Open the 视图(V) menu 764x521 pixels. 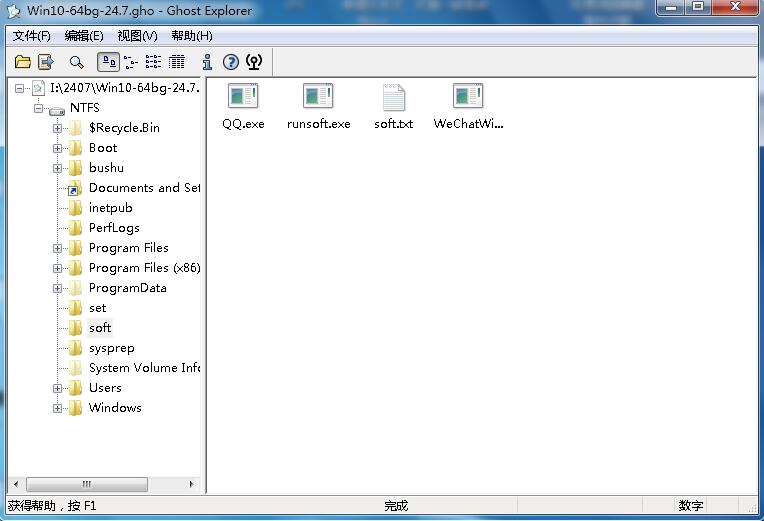point(137,36)
